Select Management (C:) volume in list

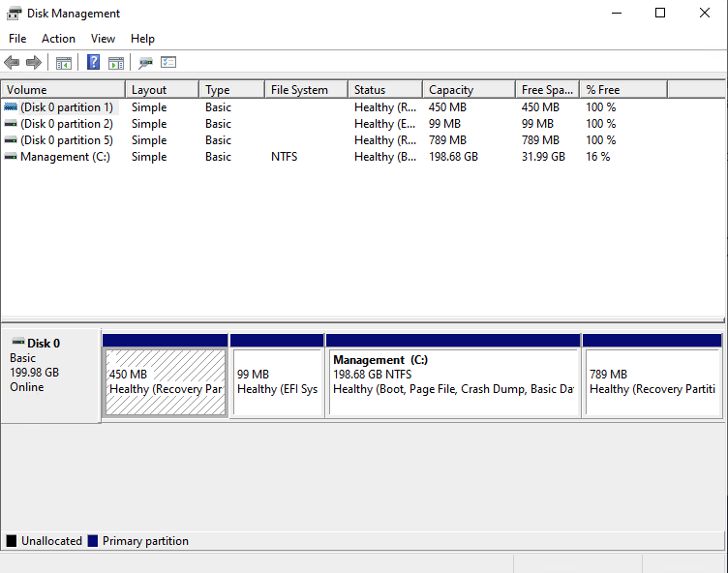coord(65,157)
